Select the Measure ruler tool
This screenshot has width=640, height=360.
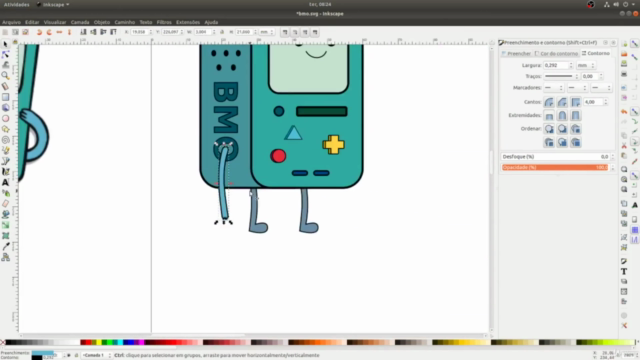(x=5, y=86)
